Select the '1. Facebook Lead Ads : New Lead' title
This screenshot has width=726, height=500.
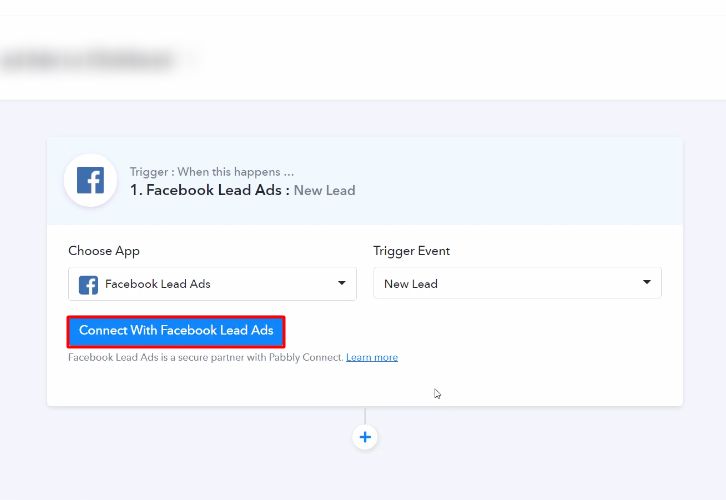click(x=243, y=190)
